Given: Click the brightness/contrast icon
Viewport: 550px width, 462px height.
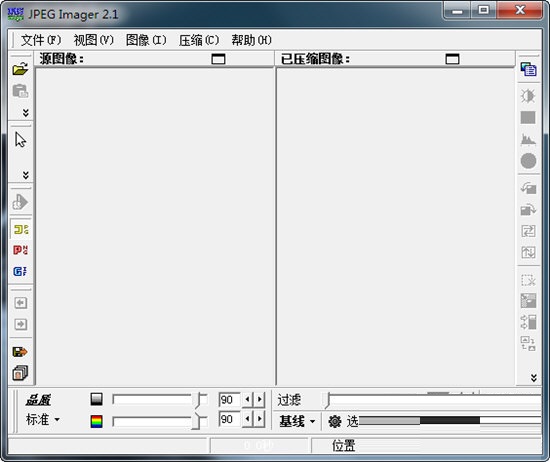Looking at the screenshot, I should (x=528, y=96).
